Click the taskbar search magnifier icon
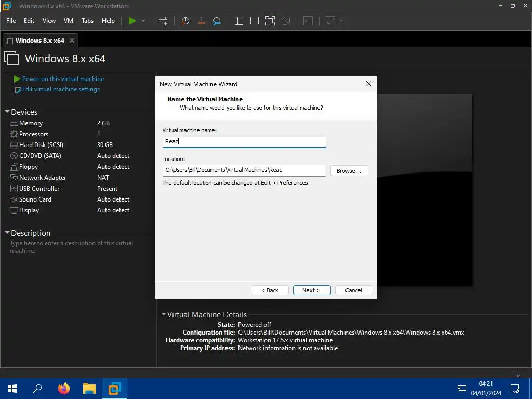This screenshot has height=399, width=532. coord(37,389)
